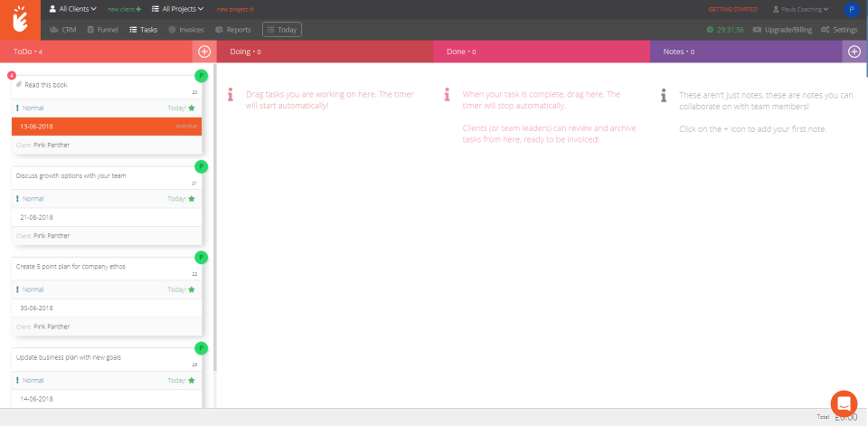Change Normal priority on Update business plan

pyautogui.click(x=30, y=381)
